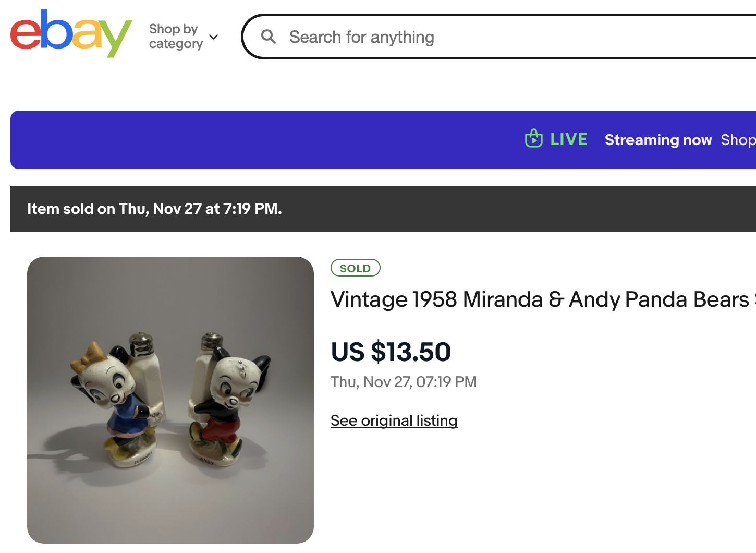Click the truncated Shop text in banner
756x553 pixels.
(738, 140)
